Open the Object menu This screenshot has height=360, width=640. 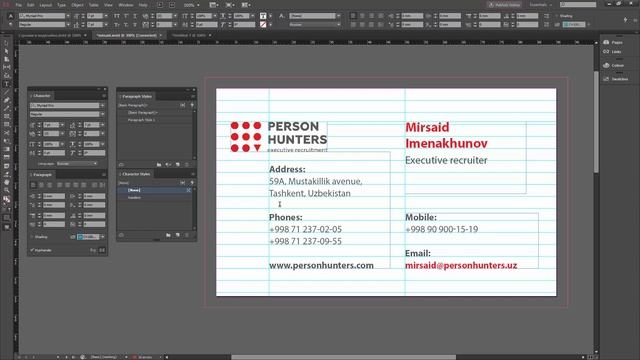click(77, 5)
